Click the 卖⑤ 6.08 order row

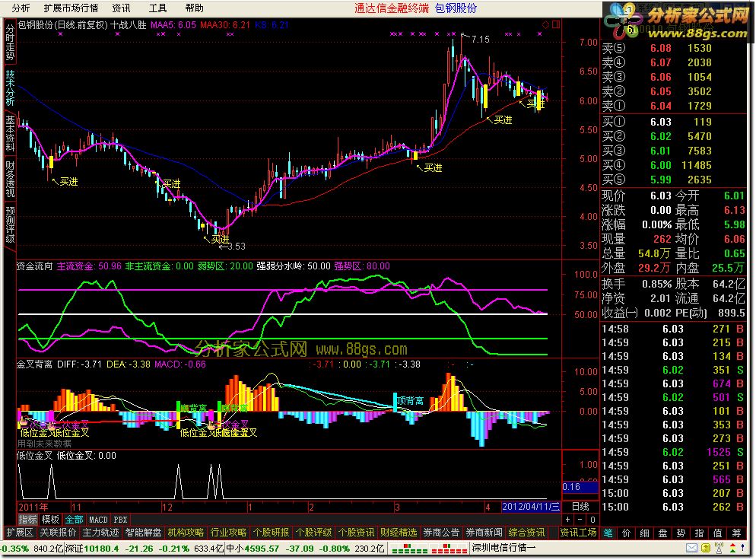click(x=674, y=48)
